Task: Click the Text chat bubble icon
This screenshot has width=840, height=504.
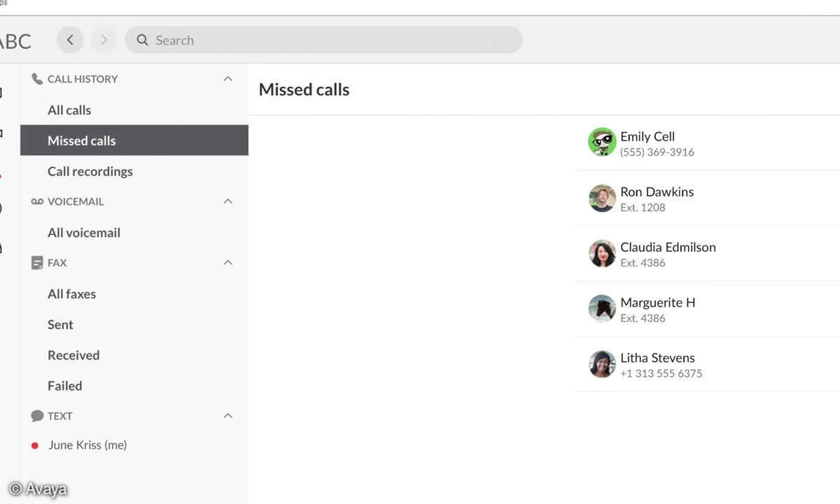Action: click(37, 416)
